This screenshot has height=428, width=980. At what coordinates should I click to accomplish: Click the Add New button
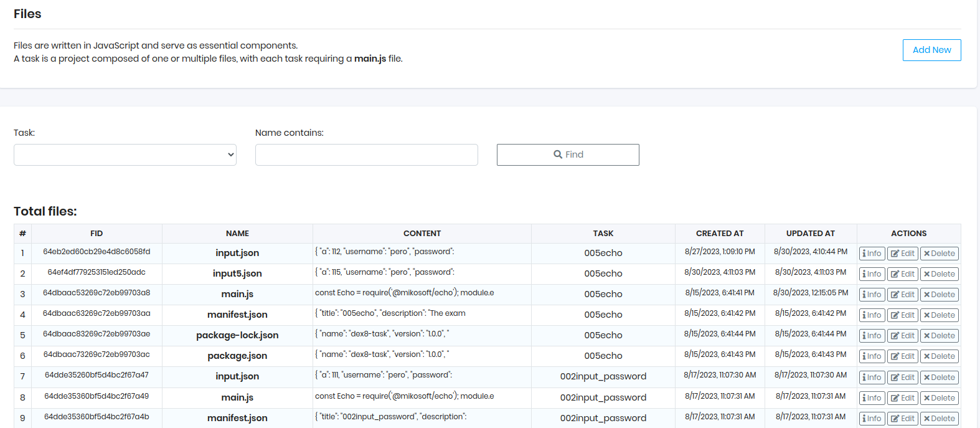tap(931, 50)
